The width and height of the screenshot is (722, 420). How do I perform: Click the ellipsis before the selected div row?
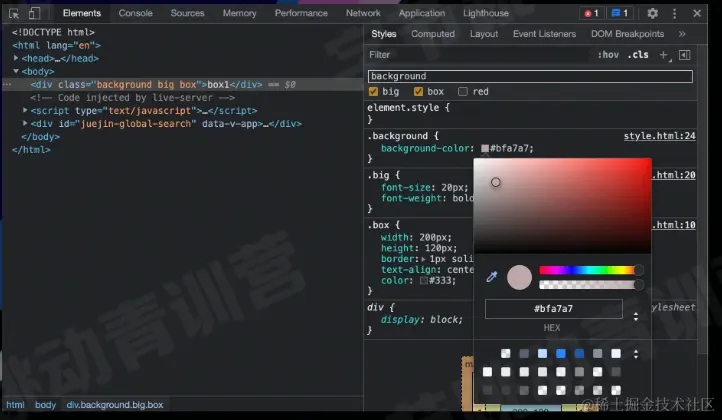coord(7,85)
